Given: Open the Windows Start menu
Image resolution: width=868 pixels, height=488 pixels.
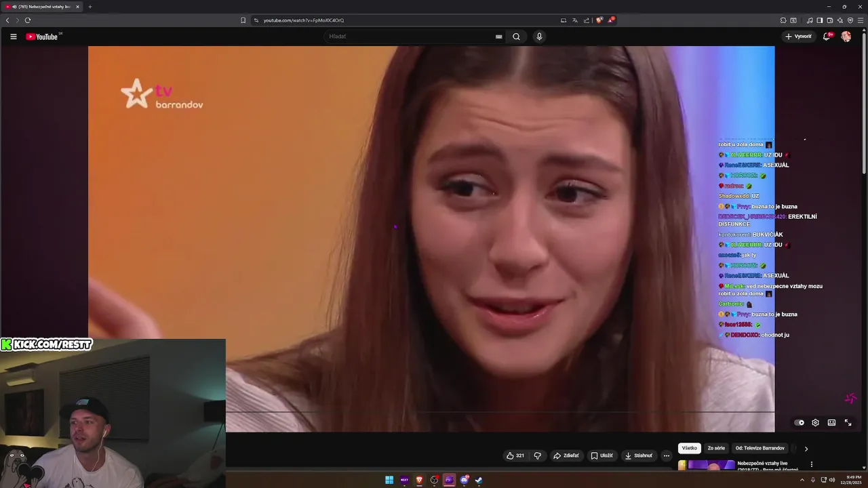Looking at the screenshot, I should pos(389,480).
